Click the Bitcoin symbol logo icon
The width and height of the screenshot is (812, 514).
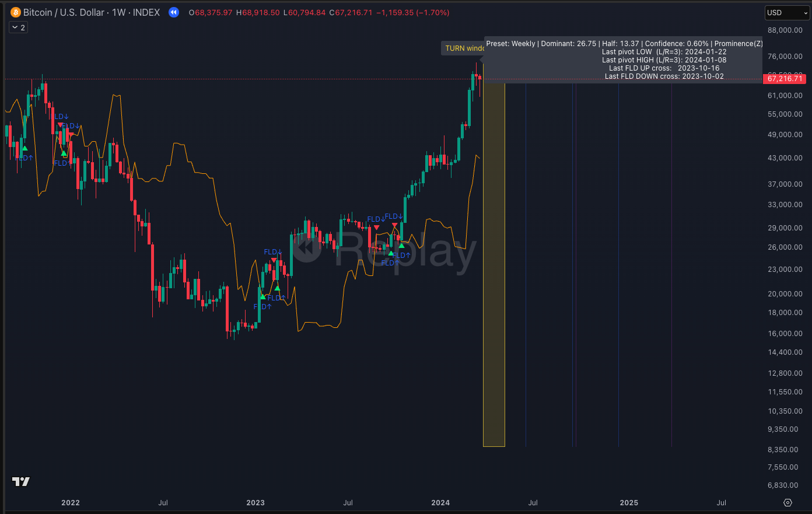coord(16,12)
